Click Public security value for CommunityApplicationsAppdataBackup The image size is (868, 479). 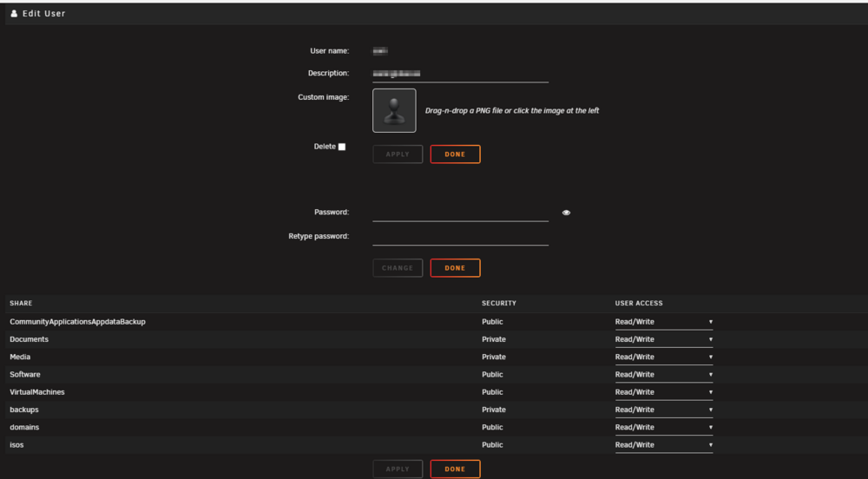[492, 322]
